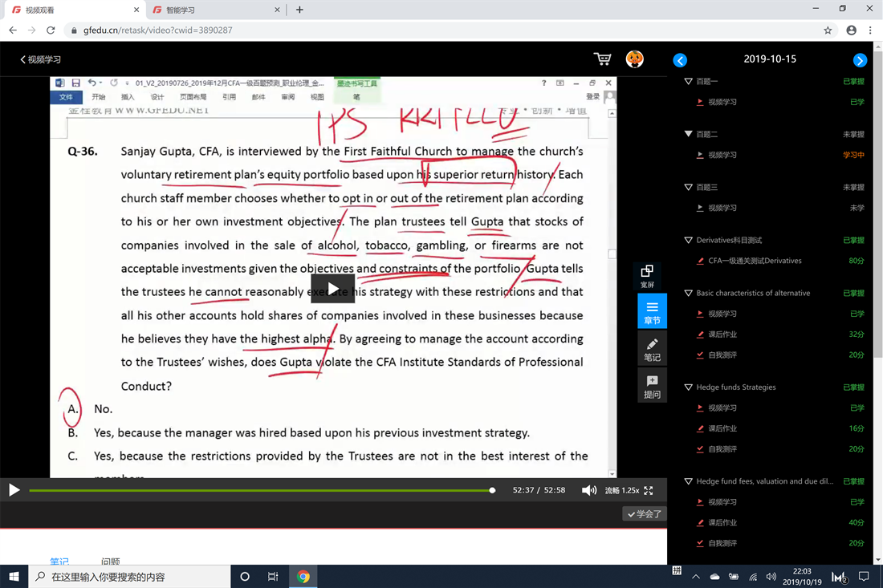Open the 章节 chapters panel
The image size is (883, 588).
coord(652,311)
